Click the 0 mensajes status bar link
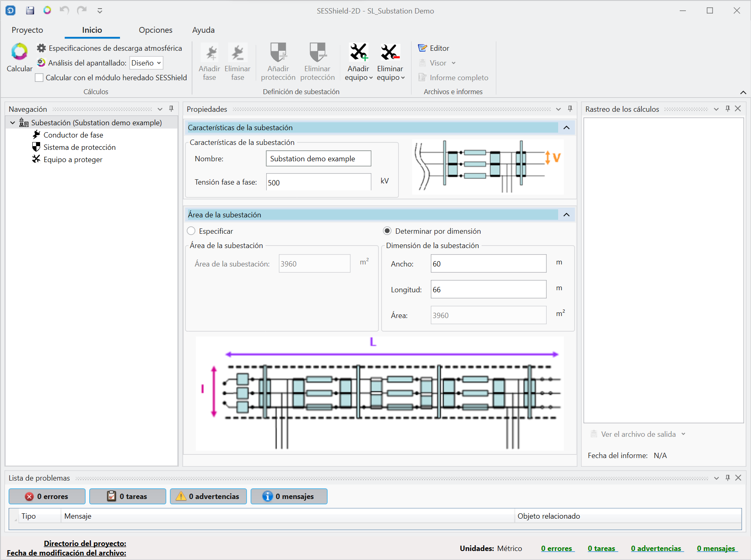751x560 pixels. (x=717, y=549)
